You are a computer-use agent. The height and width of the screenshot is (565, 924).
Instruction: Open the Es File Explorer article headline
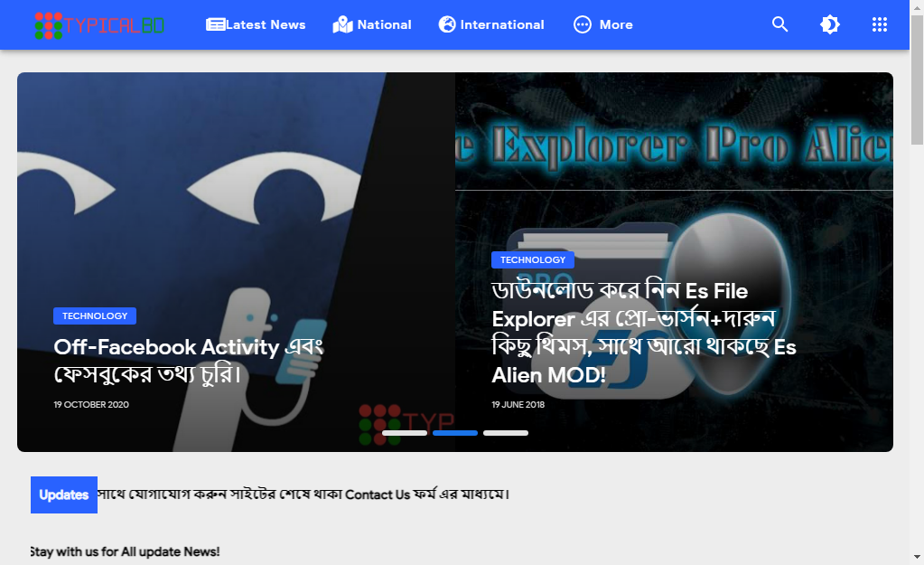(x=643, y=333)
